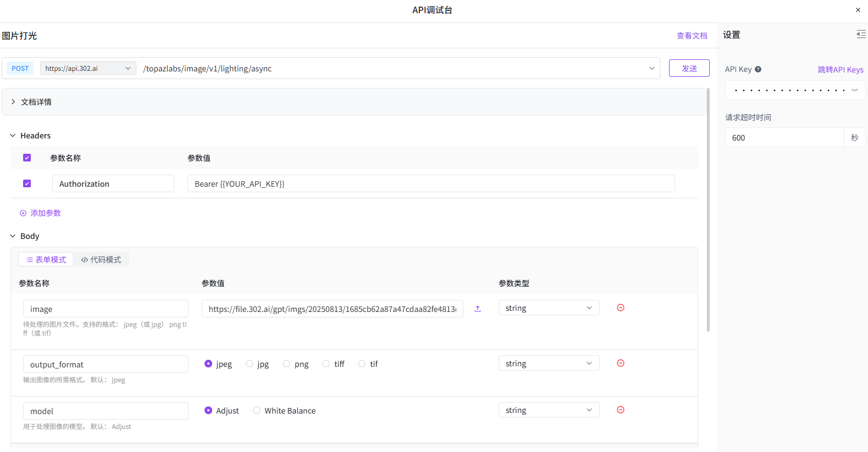The width and height of the screenshot is (868, 452).
Task: Show the hidden API Key value
Action: (854, 90)
